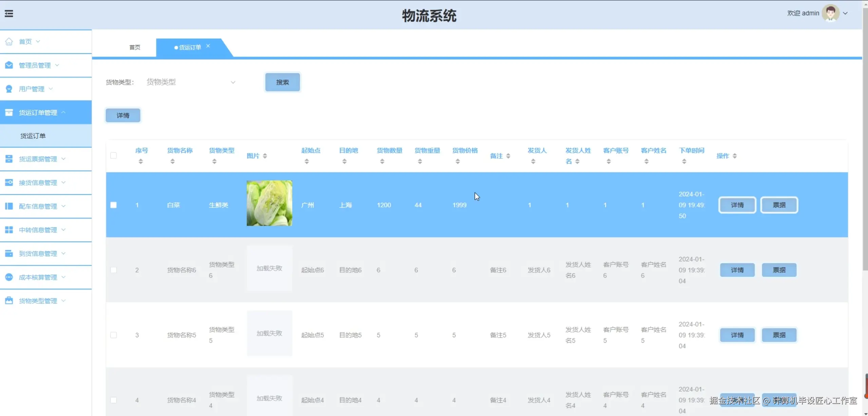
Task: Click the 管理员管理 envelope icon
Action: coord(9,65)
